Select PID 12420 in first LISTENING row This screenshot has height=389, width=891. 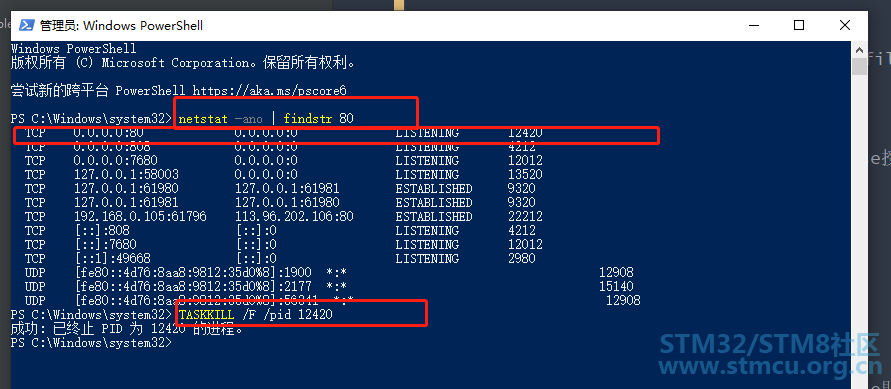[x=525, y=133]
